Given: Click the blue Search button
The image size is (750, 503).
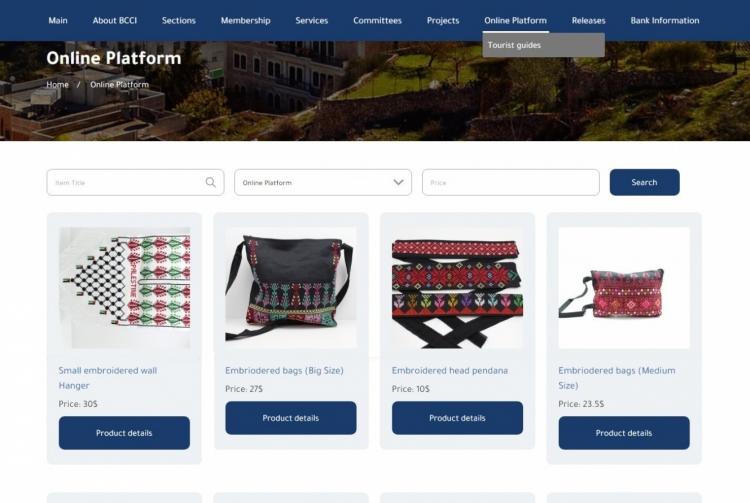Looking at the screenshot, I should coord(644,182).
